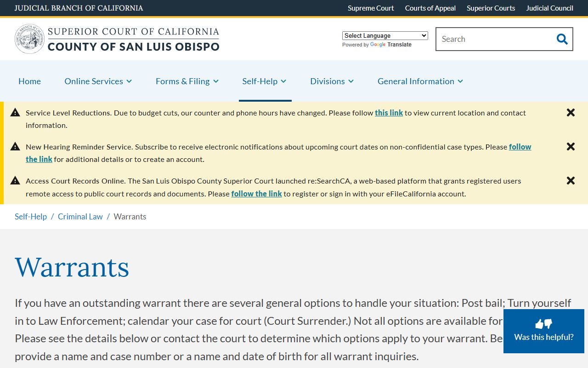The height and width of the screenshot is (368, 588).
Task: Expand the Divisions menu
Action: pyautogui.click(x=332, y=81)
